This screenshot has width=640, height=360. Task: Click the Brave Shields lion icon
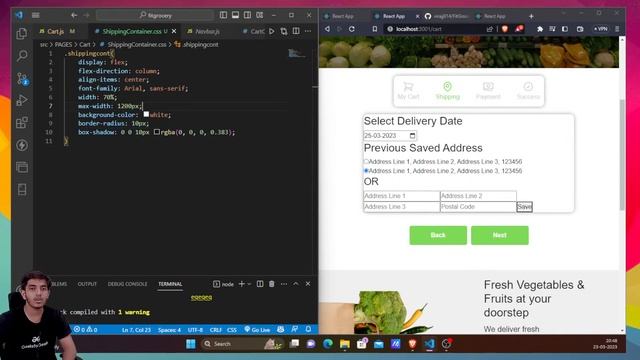505,29
